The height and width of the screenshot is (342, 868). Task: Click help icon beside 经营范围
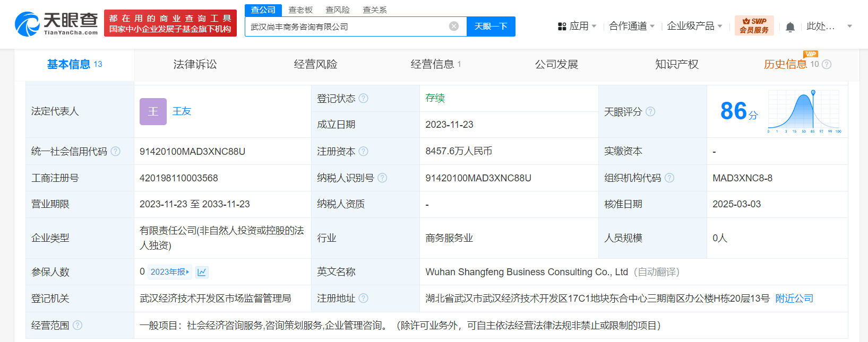[x=78, y=326]
